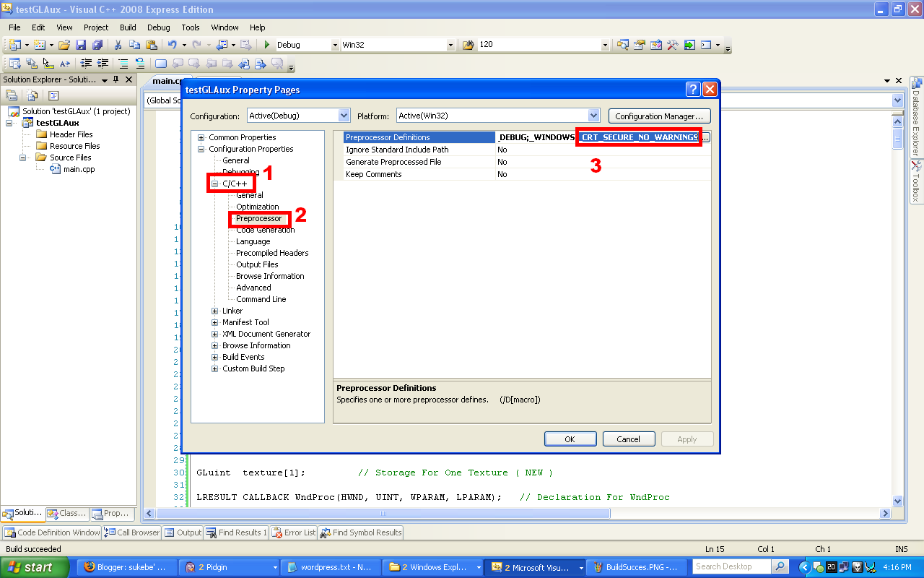924x578 pixels.
Task: Click the Windows Start button
Action: pyautogui.click(x=34, y=567)
